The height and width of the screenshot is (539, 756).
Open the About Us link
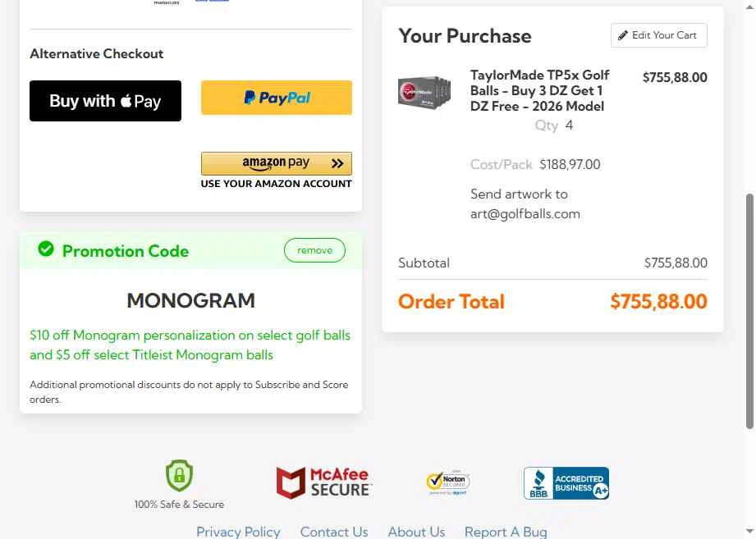[416, 532]
